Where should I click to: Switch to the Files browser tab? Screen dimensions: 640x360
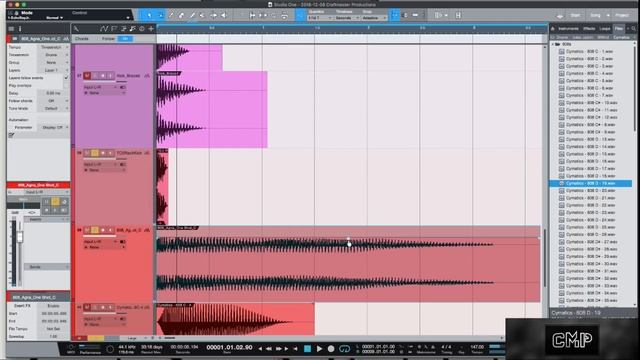coord(619,29)
